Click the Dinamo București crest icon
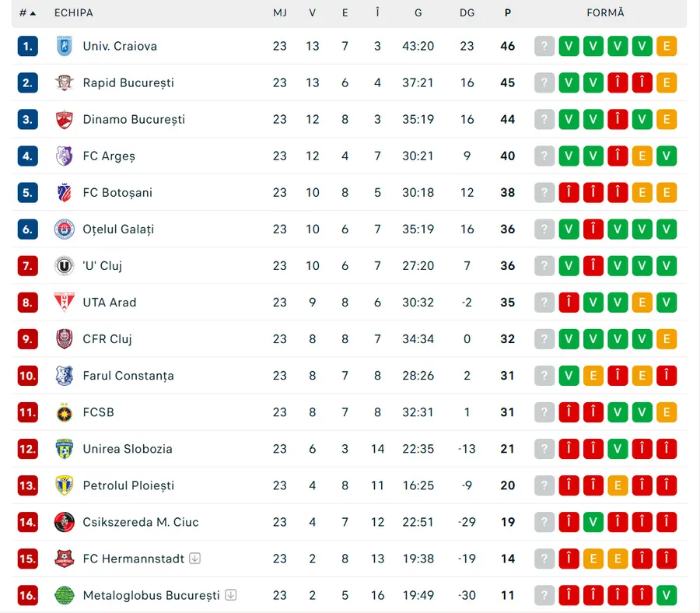The height and width of the screenshot is (613, 700). [x=64, y=119]
